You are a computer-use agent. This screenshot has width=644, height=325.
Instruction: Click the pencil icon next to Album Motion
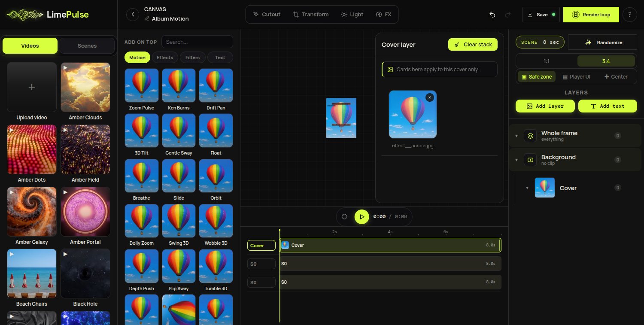[x=147, y=19]
